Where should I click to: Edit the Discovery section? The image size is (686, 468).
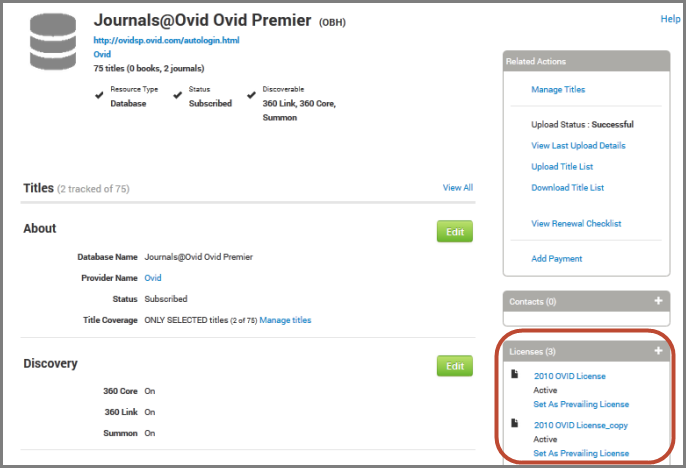(x=455, y=366)
